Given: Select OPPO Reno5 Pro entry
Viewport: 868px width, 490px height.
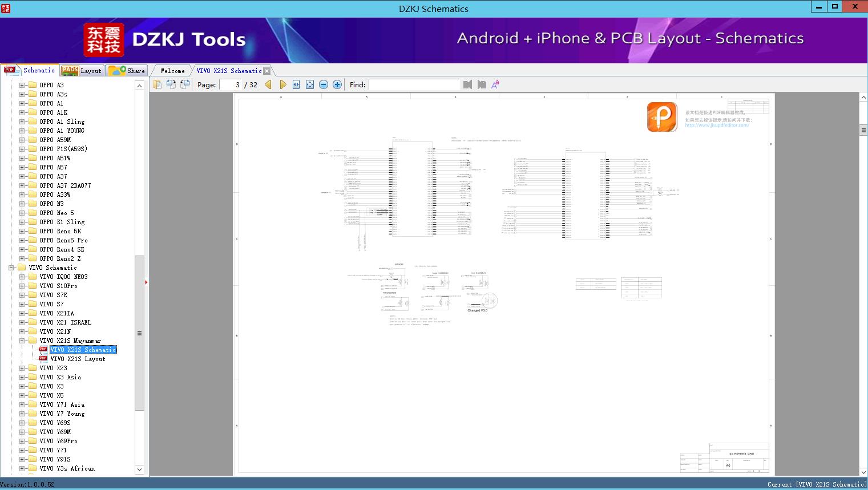Looking at the screenshot, I should [x=63, y=240].
